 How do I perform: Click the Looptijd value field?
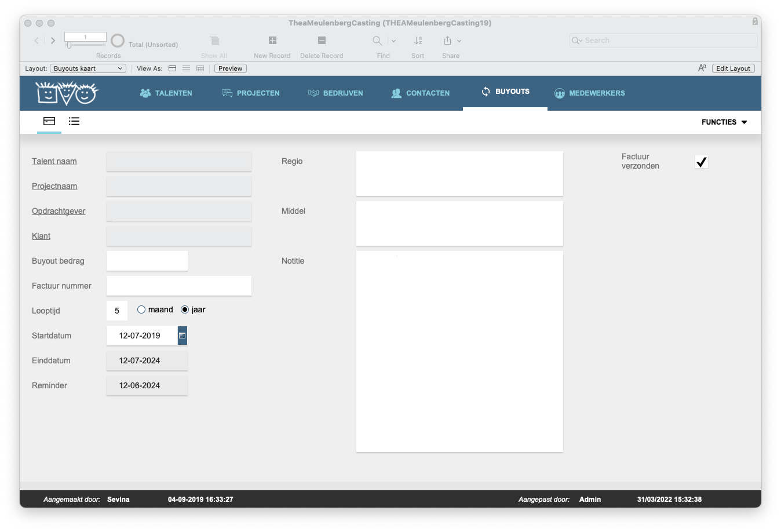[x=117, y=311]
